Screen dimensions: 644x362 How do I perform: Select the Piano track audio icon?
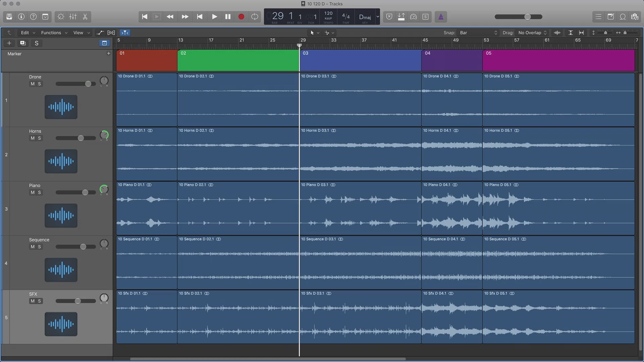[61, 216]
